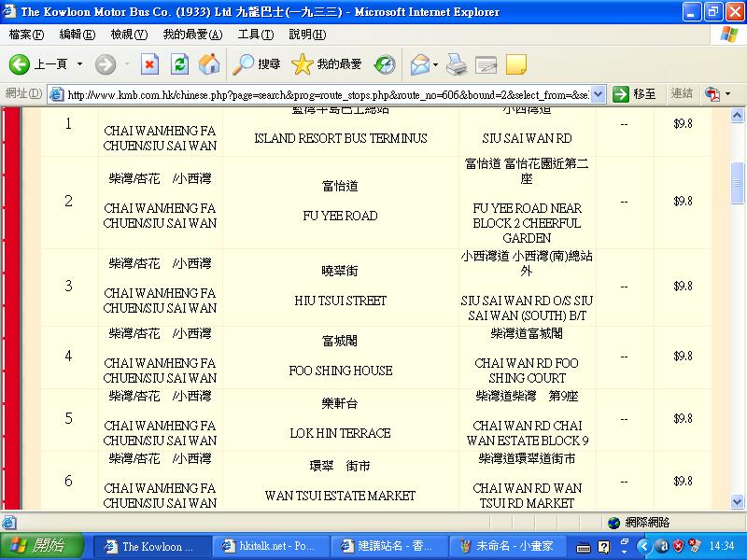Image resolution: width=747 pixels, height=560 pixels.
Task: Click the green Go arrow button
Action: (621, 94)
